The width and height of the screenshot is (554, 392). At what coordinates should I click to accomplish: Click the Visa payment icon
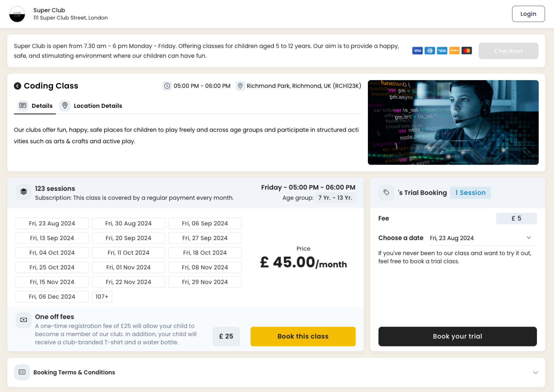[417, 50]
